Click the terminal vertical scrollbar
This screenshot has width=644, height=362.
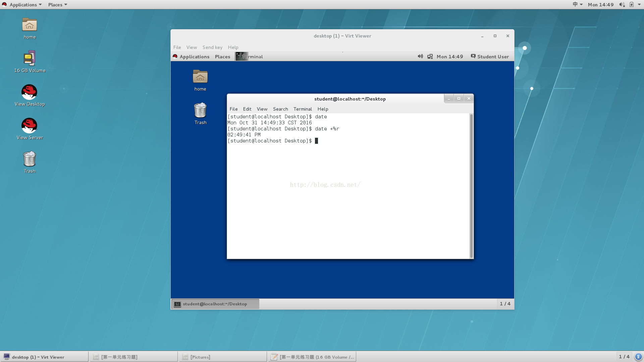[471, 186]
